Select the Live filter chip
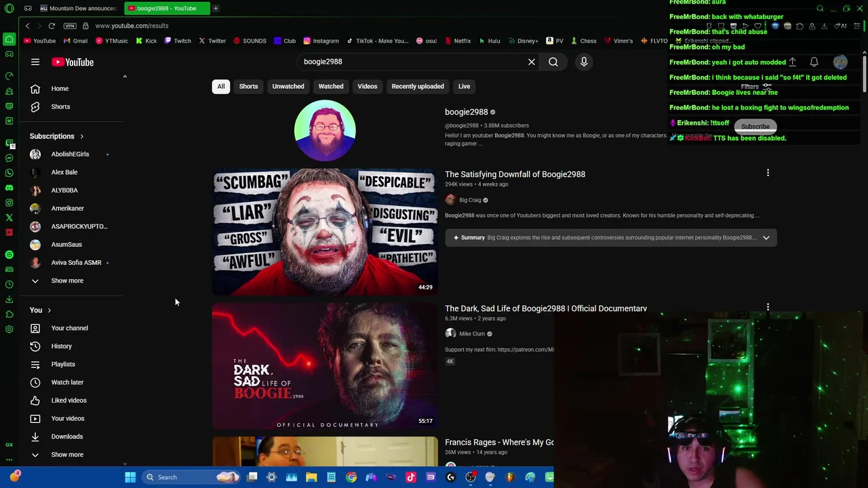This screenshot has height=488, width=868. click(x=464, y=86)
